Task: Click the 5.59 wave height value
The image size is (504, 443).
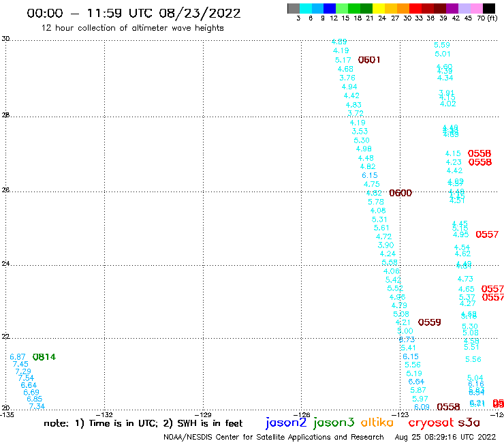Action: (x=442, y=45)
